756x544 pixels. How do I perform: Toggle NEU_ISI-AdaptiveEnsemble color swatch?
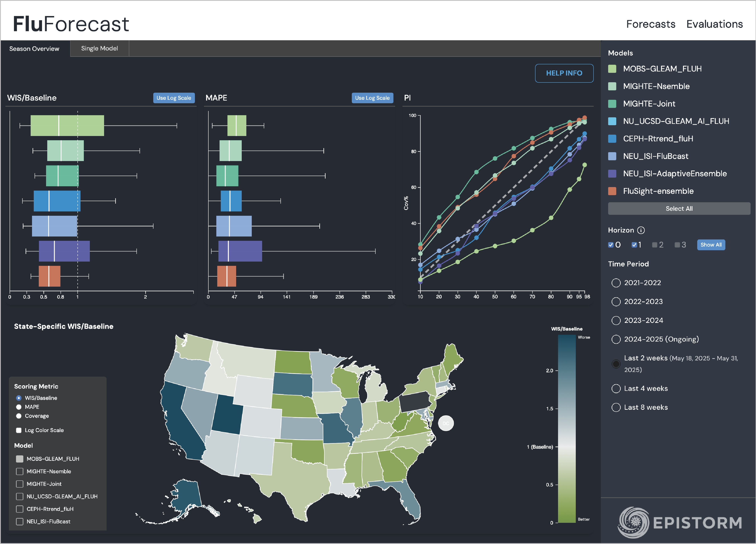click(x=612, y=174)
